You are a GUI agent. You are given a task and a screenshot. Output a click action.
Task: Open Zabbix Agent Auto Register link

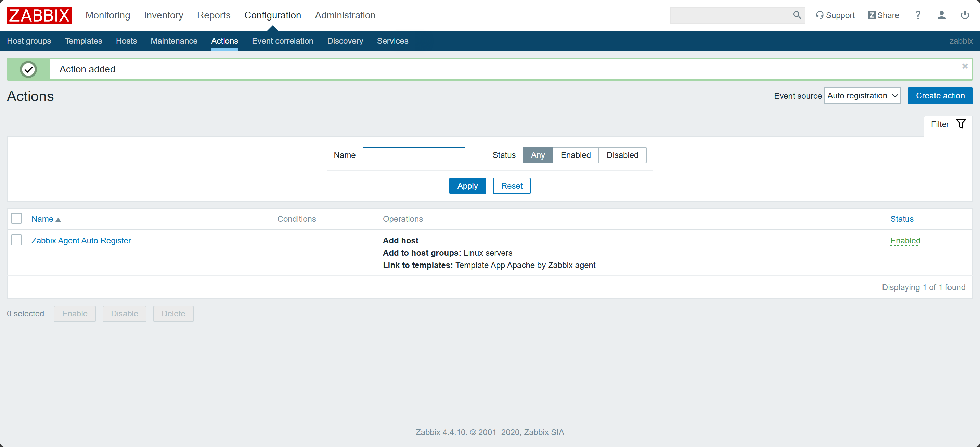click(x=81, y=241)
